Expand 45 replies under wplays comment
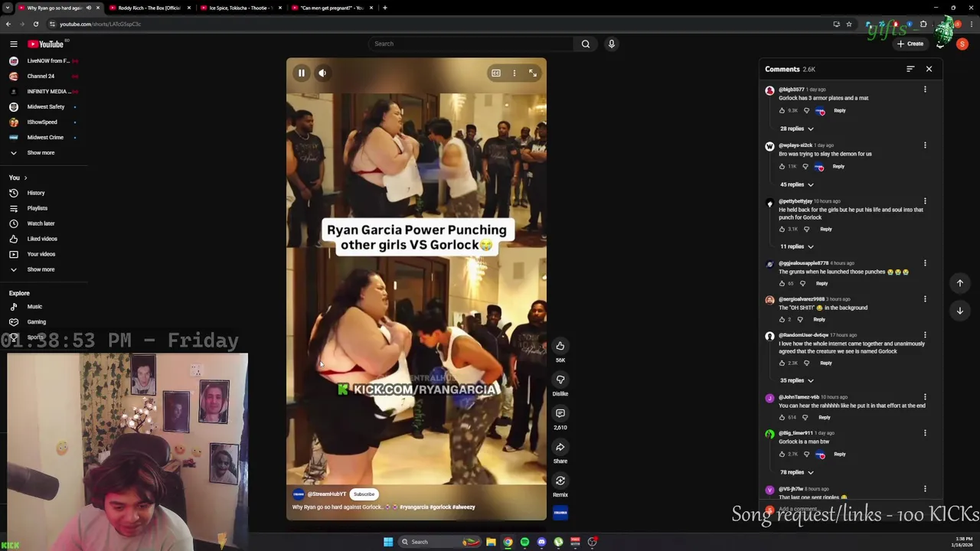Screen dimensions: 980x551 pyautogui.click(x=797, y=184)
